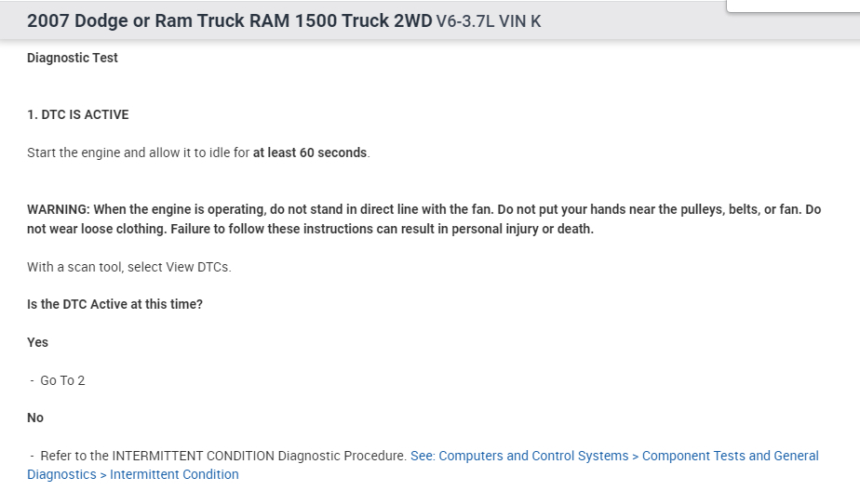The image size is (860, 504).
Task: Click the No answer label
Action: click(35, 418)
